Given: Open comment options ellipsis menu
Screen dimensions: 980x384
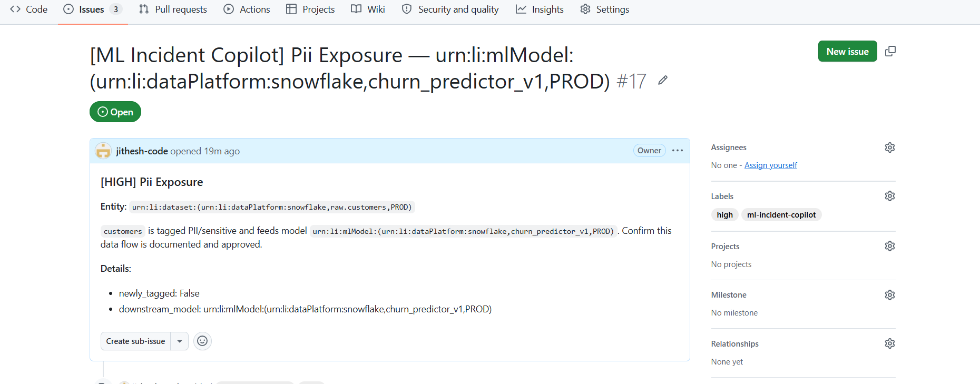Looking at the screenshot, I should 678,151.
